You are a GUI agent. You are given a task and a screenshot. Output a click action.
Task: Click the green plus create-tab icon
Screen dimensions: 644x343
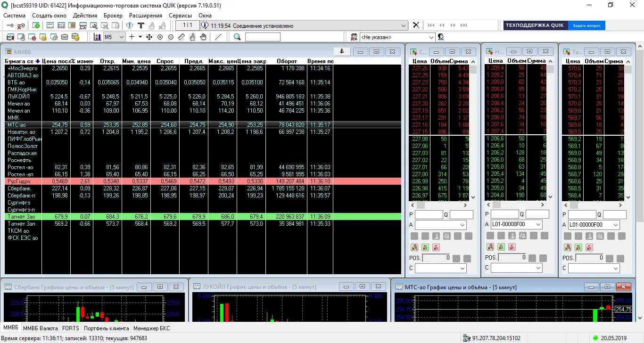click(x=36, y=25)
